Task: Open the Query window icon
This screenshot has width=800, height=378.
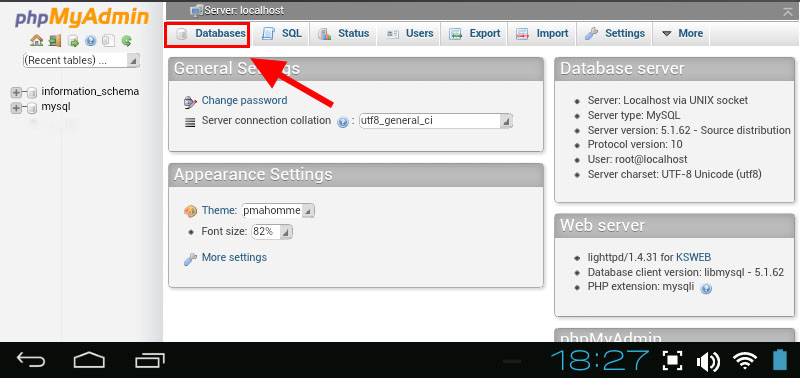Action: click(73, 41)
